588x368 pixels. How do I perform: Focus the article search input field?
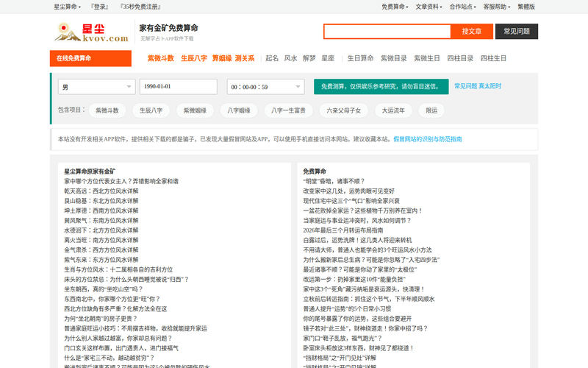(x=387, y=32)
